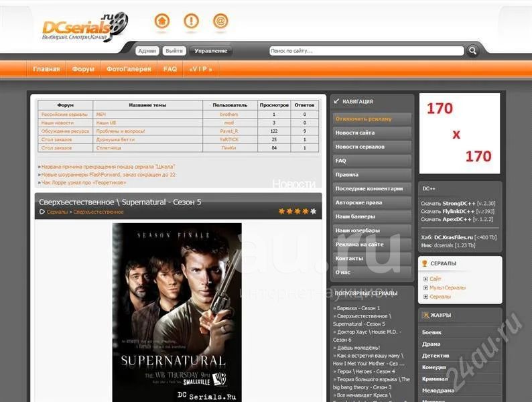The width and height of the screenshot is (532, 402).
Task: Focus the site search input field
Action: [367, 51]
